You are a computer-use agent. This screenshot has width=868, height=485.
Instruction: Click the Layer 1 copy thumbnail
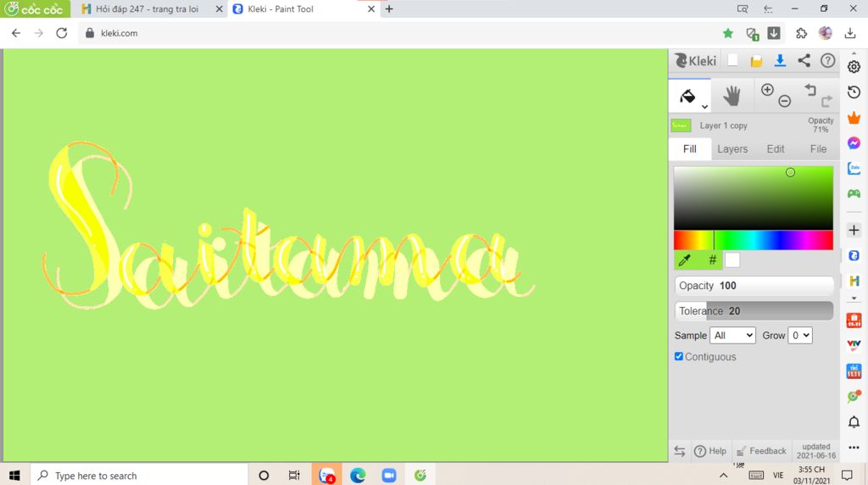pos(681,125)
